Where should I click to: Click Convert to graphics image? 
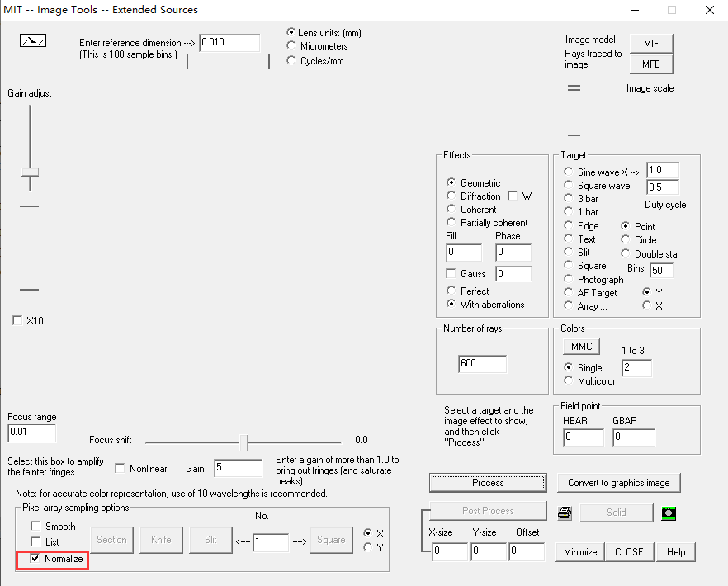[618, 483]
